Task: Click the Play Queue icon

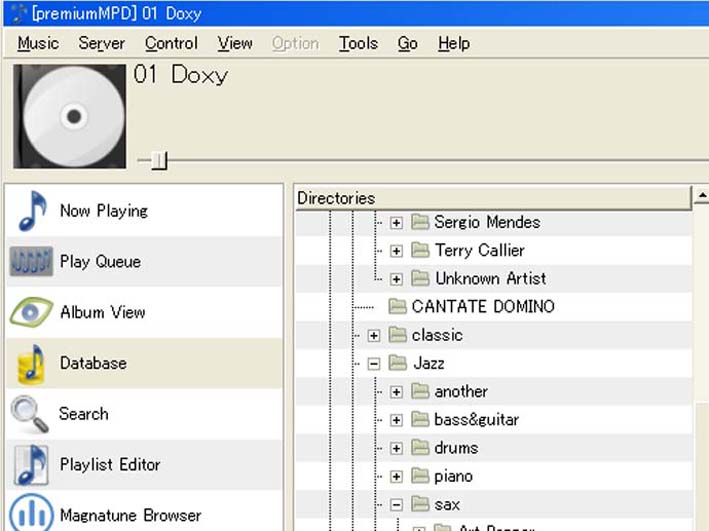Action: pyautogui.click(x=31, y=261)
